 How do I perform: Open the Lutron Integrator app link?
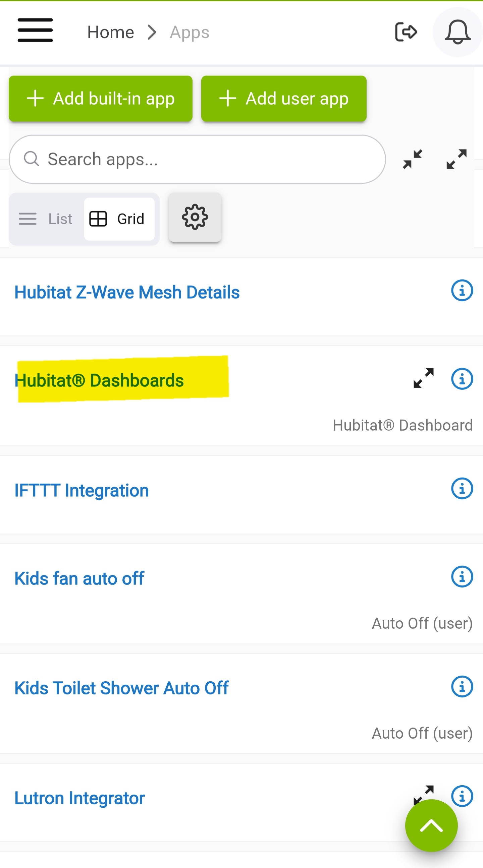click(x=79, y=798)
